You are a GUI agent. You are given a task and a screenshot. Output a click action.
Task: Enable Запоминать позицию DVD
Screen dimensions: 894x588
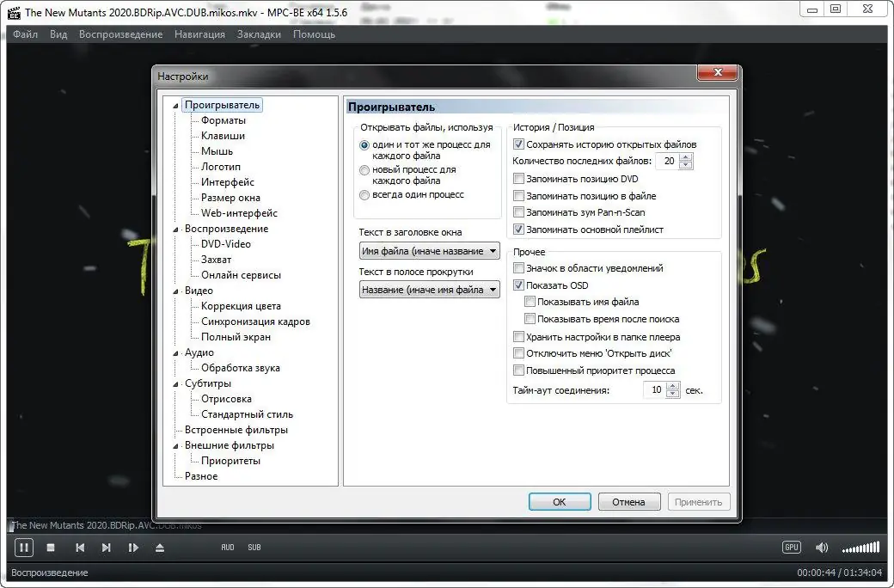pos(517,178)
